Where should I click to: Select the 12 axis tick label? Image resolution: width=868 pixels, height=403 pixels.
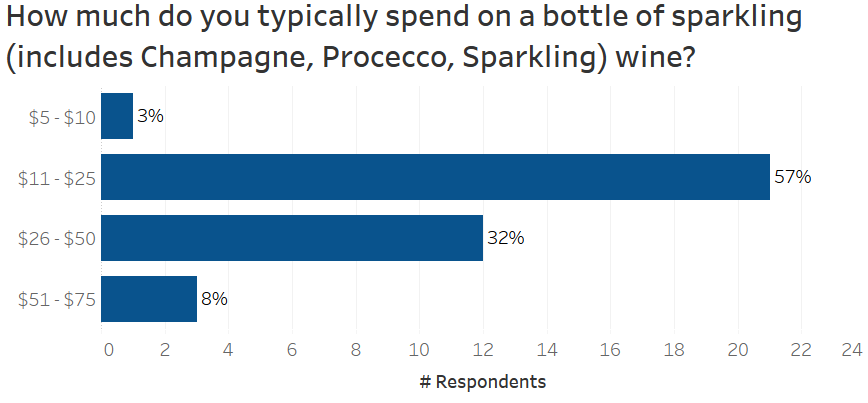click(x=483, y=349)
